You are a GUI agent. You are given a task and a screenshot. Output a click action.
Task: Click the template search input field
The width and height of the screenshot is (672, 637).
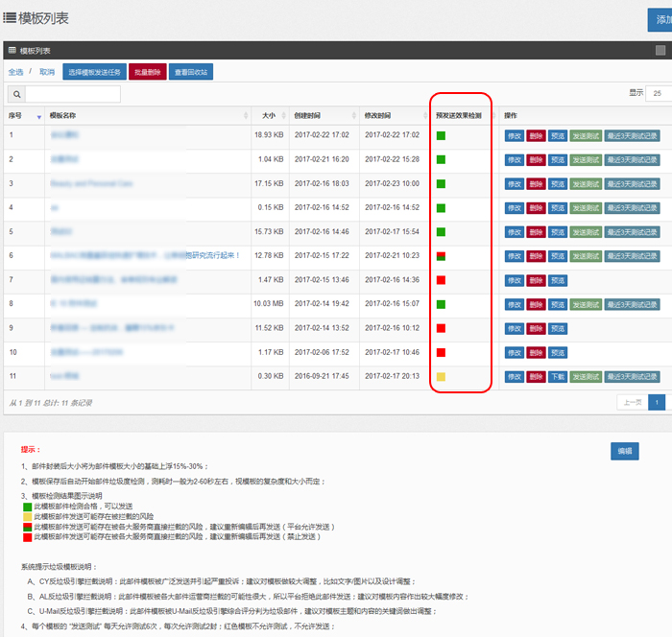72,94
